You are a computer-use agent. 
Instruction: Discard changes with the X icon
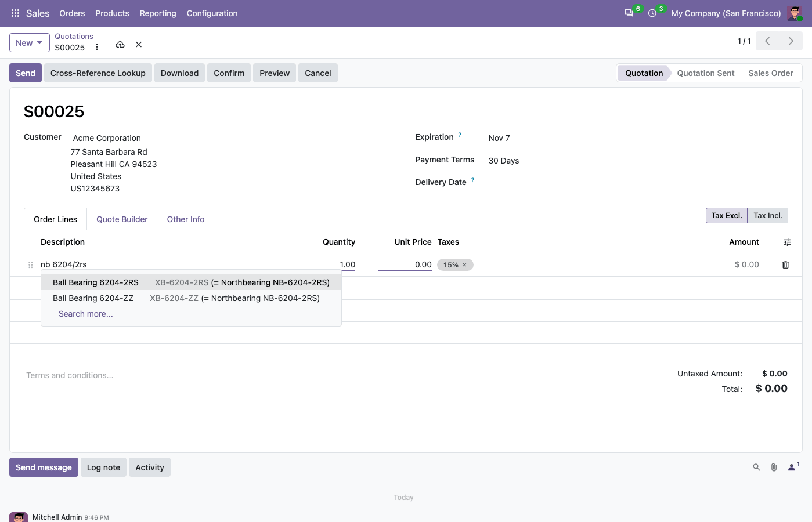pyautogui.click(x=139, y=45)
